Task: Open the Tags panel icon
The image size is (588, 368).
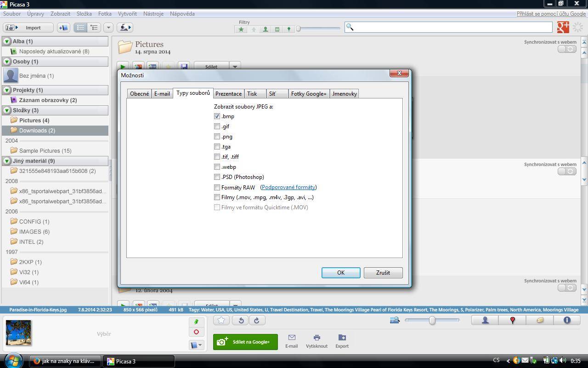Action: (x=540, y=320)
